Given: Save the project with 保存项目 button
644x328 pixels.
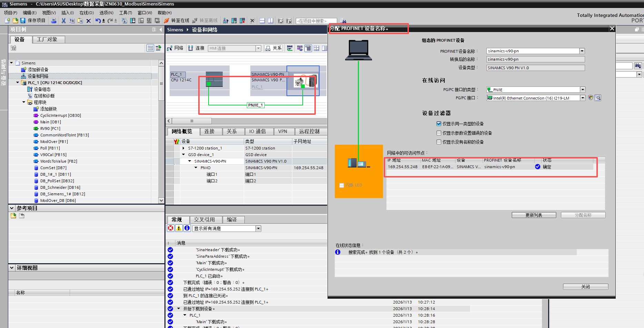Looking at the screenshot, I should coord(33,21).
